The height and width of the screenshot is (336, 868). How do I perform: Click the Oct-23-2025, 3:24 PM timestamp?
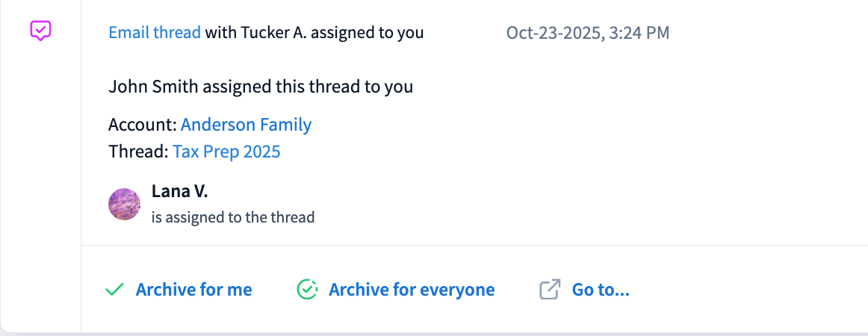point(588,33)
